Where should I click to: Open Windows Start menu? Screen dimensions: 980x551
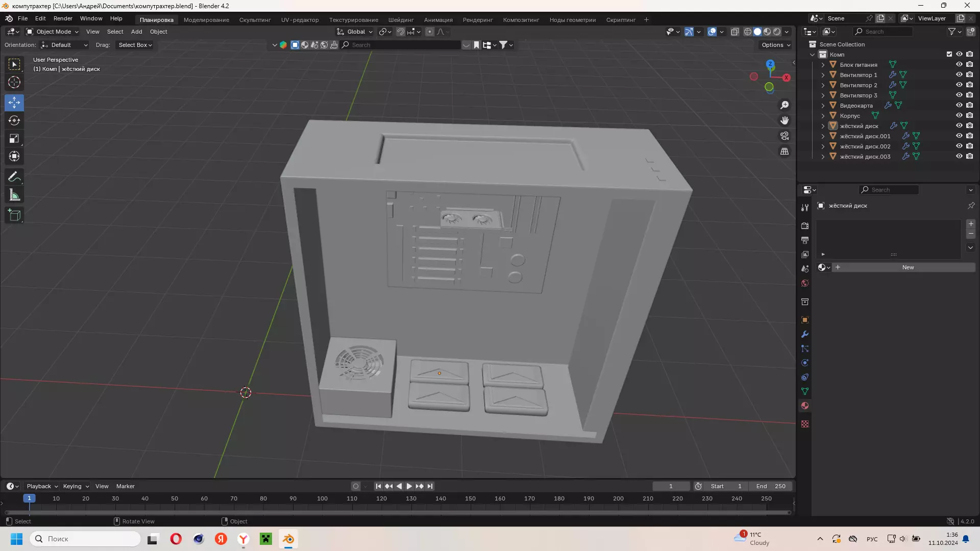click(x=16, y=539)
